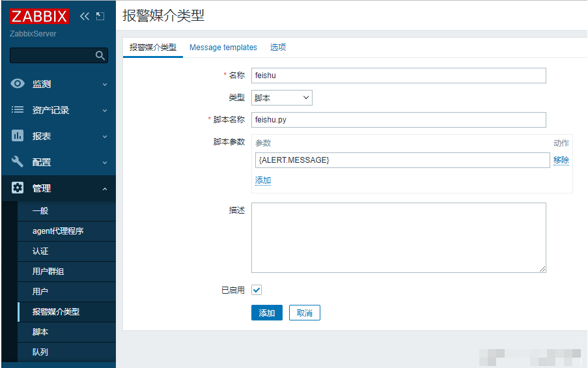This screenshot has height=368, width=588.
Task: Switch to the 选项 tab
Action: click(278, 48)
